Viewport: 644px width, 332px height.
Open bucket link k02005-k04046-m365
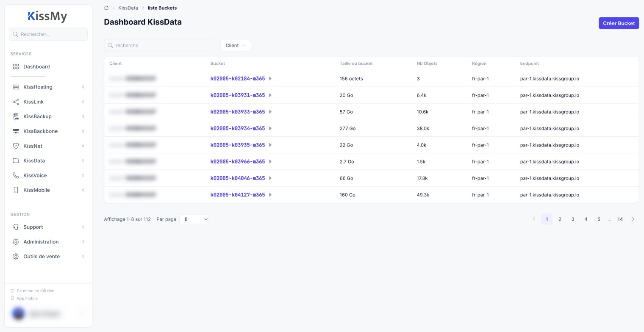[238, 178]
